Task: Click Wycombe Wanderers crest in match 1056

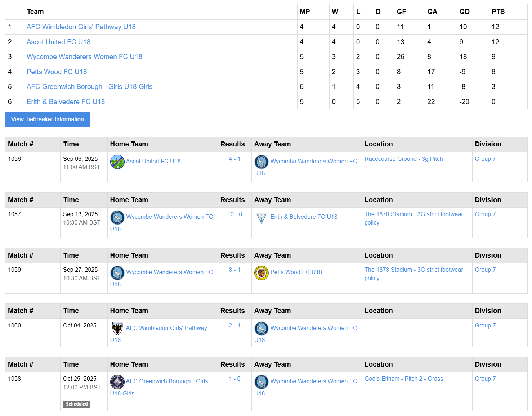Action: point(261,162)
